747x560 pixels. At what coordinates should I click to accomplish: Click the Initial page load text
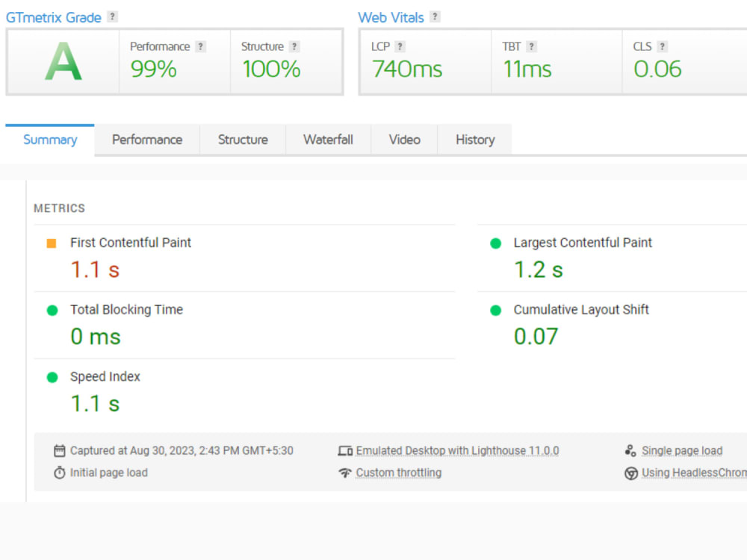(108, 473)
